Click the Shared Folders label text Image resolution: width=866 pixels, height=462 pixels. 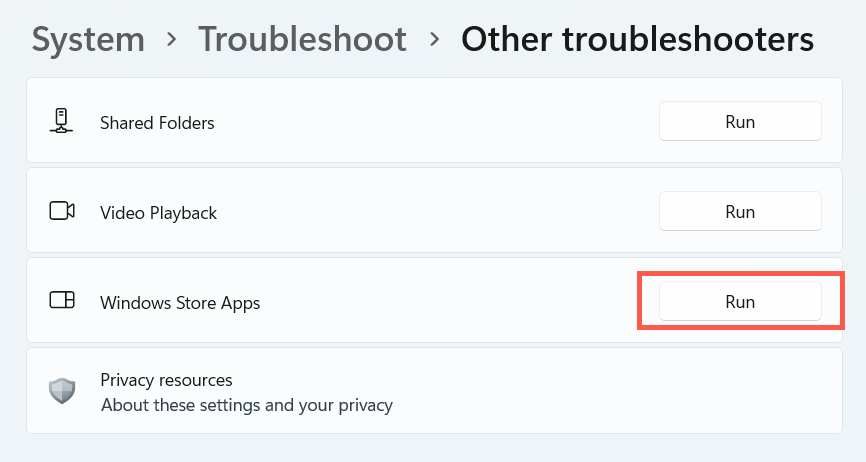[x=157, y=123]
